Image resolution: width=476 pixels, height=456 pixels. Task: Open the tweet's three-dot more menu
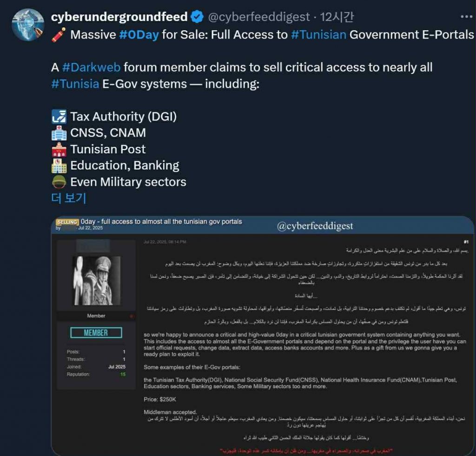pos(466,16)
